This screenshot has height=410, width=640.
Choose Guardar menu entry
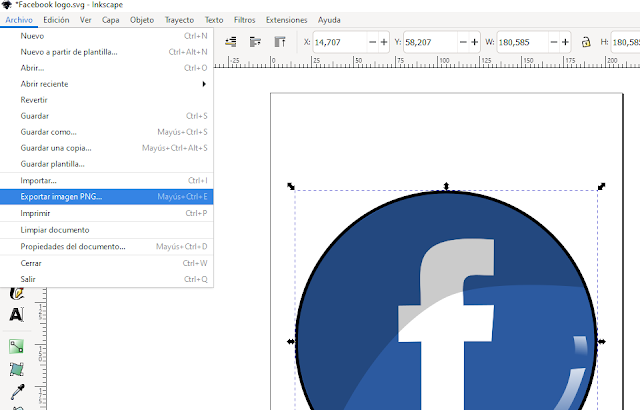(x=107, y=116)
